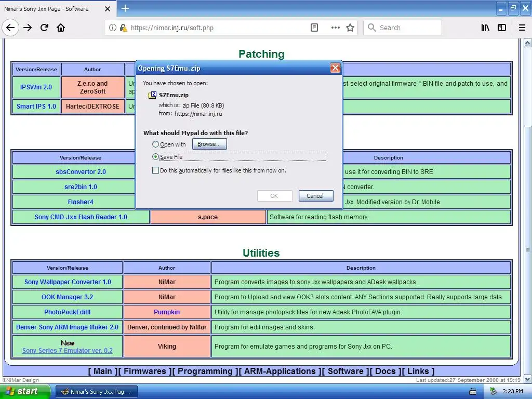Go to Docs in footer navigation
532x399 pixels.
385,371
